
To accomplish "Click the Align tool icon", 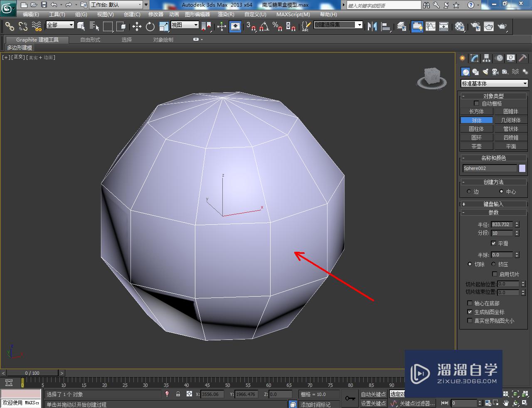I will [386, 27].
